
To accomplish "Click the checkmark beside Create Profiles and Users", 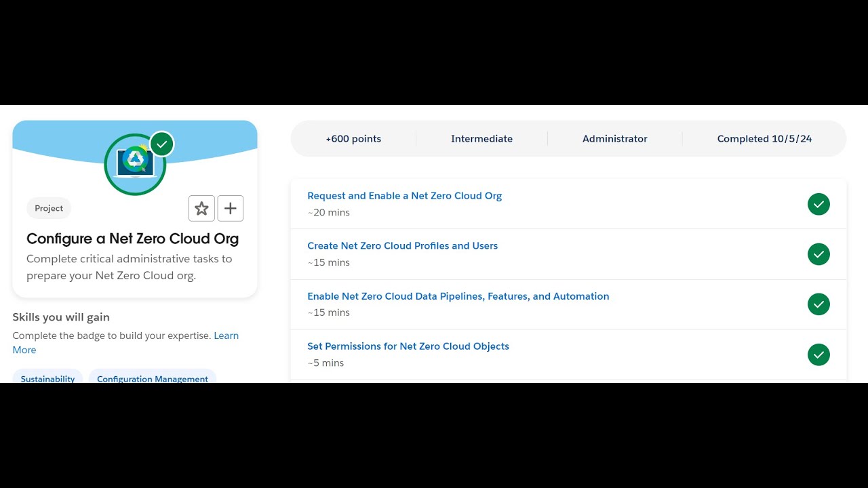I will click(x=818, y=254).
